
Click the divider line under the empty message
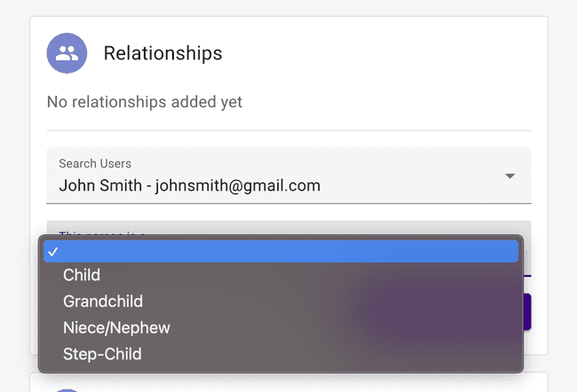coord(288,130)
